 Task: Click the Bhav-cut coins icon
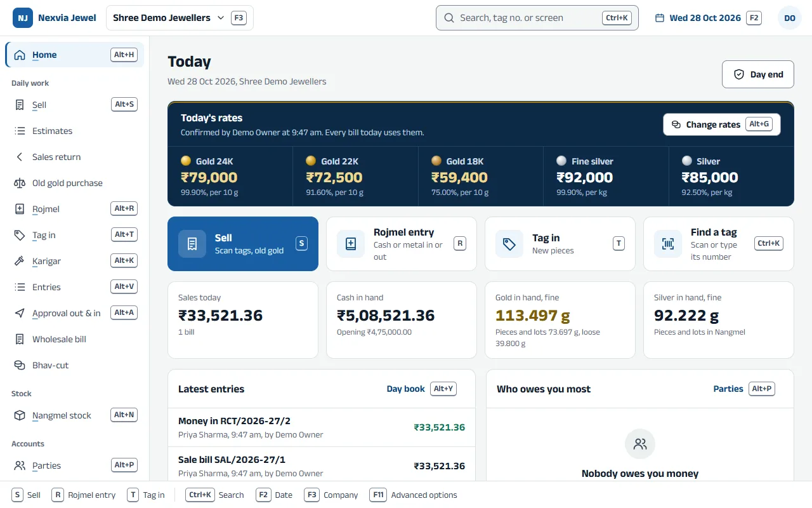[20, 365]
